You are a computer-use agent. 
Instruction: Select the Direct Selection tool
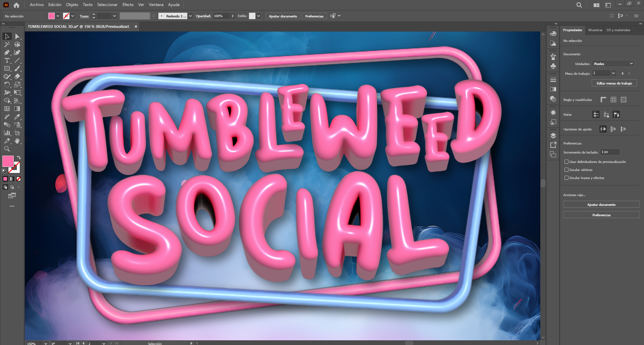tap(17, 36)
